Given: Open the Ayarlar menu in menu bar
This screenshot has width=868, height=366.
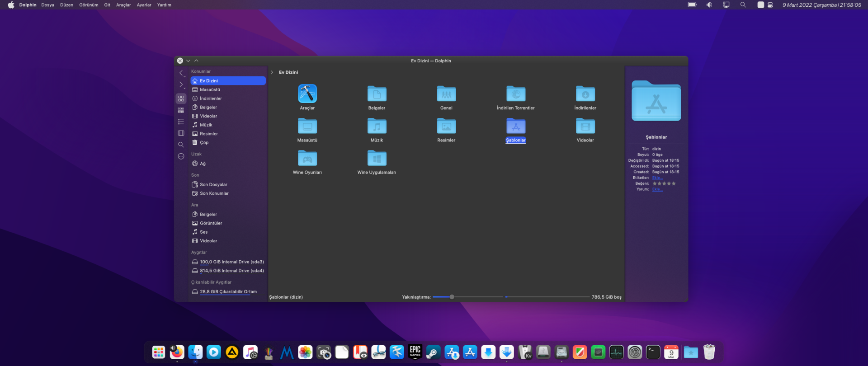Looking at the screenshot, I should click(x=144, y=5).
